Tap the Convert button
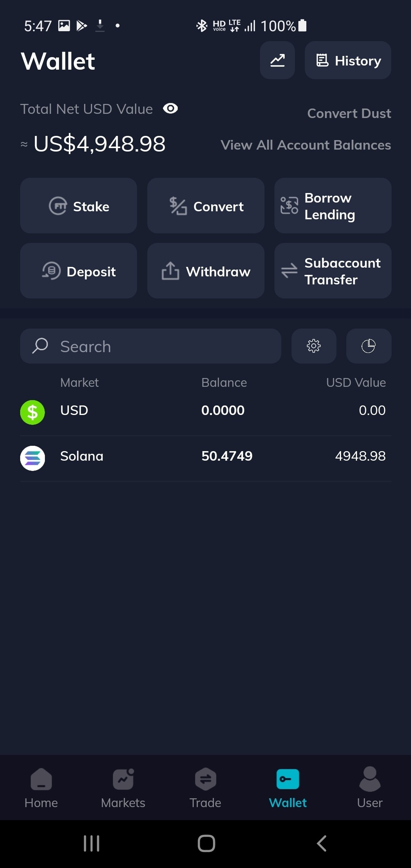This screenshot has width=411, height=868. coord(205,206)
